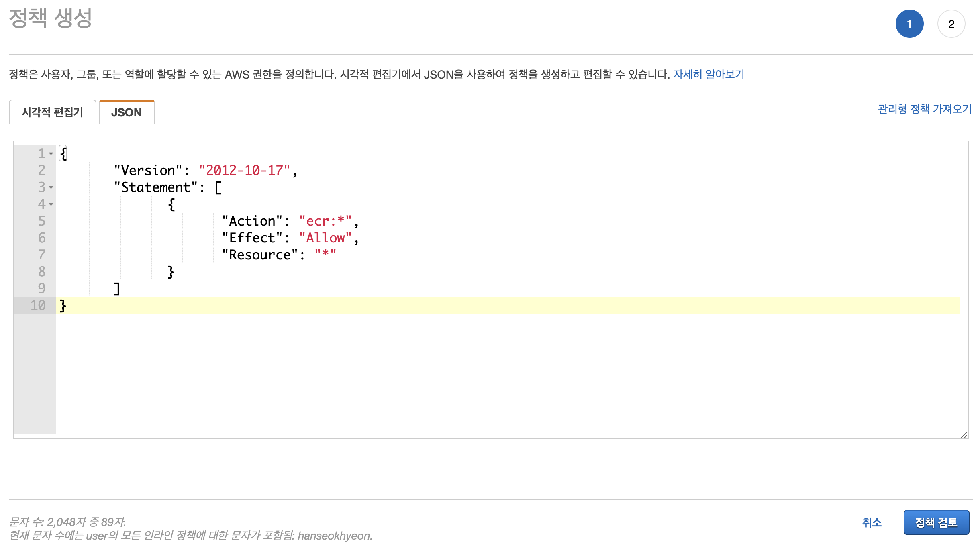Image resolution: width=980 pixels, height=542 pixels.
Task: Click the "ecr:*" action value
Action: coord(325,221)
